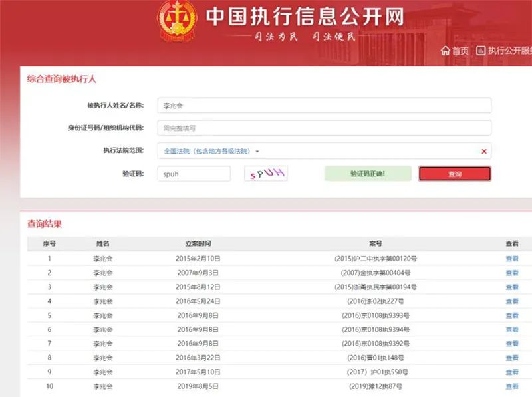Open 查看 link for case (2015)浙甬执民字第00194号
Screen dimensions: 532x397
512,287
